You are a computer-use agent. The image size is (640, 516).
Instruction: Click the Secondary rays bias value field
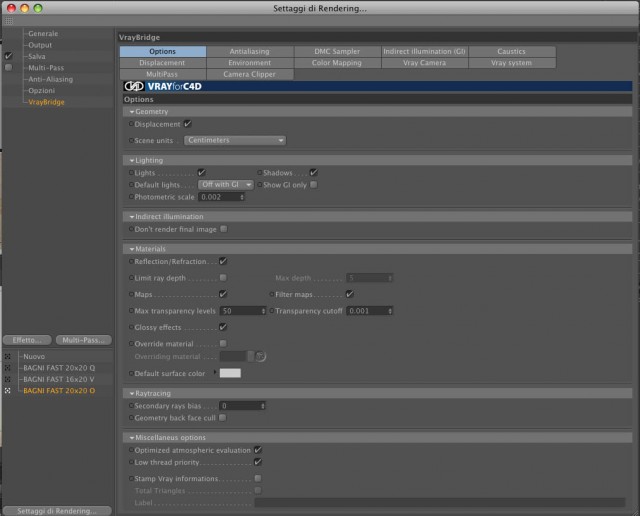tap(242, 406)
